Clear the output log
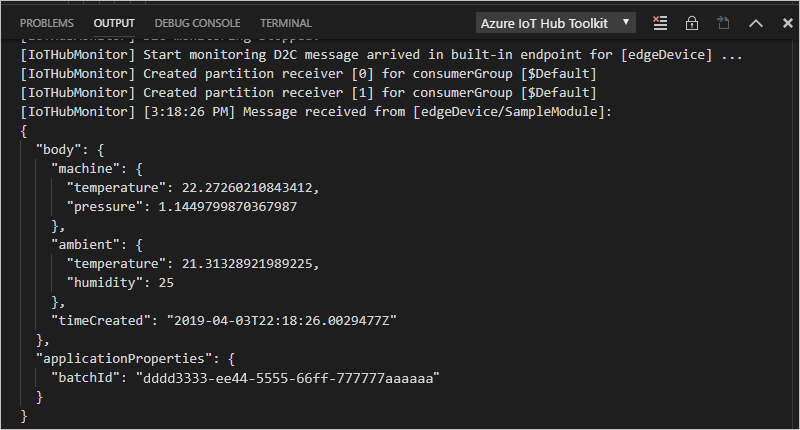The image size is (800, 430). [x=659, y=22]
